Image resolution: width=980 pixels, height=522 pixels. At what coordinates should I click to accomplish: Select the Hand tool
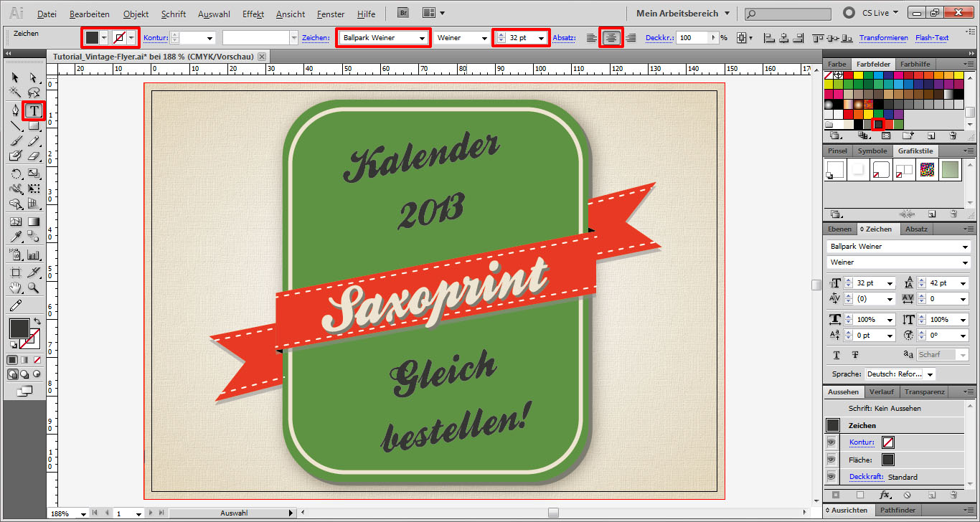pyautogui.click(x=15, y=288)
